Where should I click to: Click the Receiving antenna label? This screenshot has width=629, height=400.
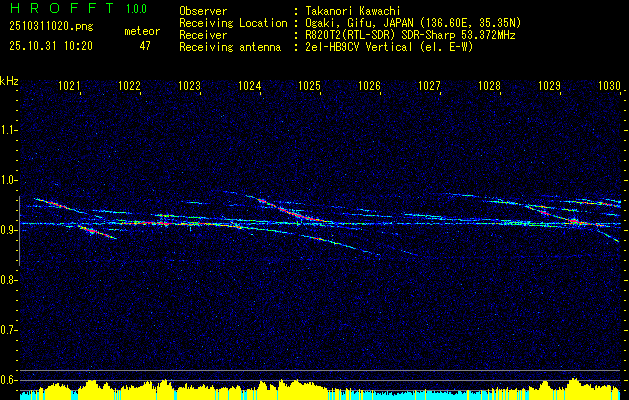(230, 47)
